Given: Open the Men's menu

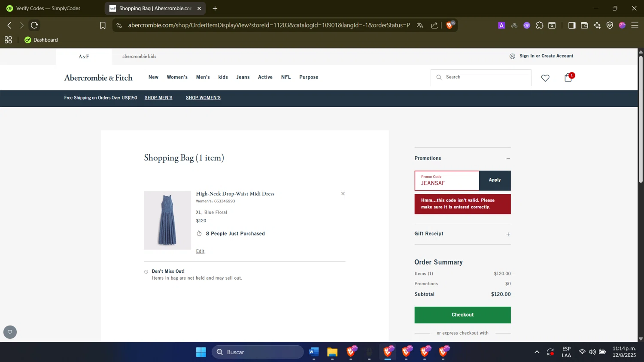Looking at the screenshot, I should [x=203, y=77].
